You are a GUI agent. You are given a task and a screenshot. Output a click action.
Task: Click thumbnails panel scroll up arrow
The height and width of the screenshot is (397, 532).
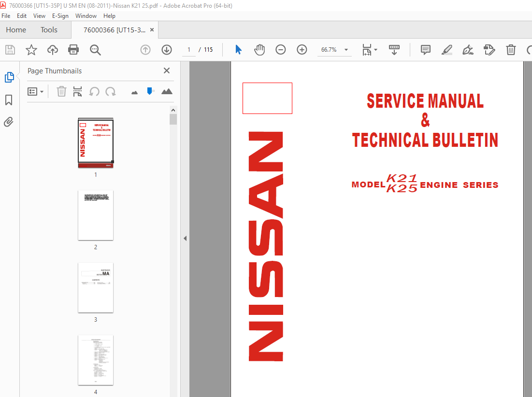(x=173, y=110)
